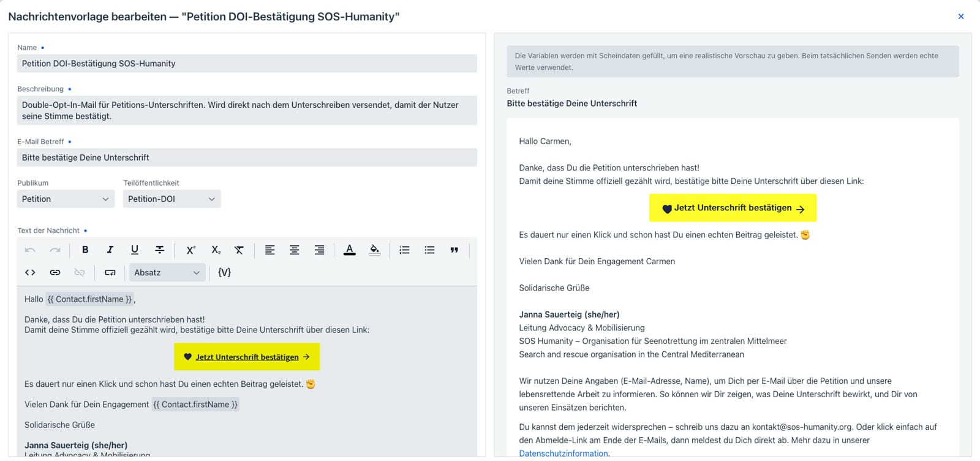Open the Datenschutzinformation link
980x461 pixels.
[x=563, y=454]
